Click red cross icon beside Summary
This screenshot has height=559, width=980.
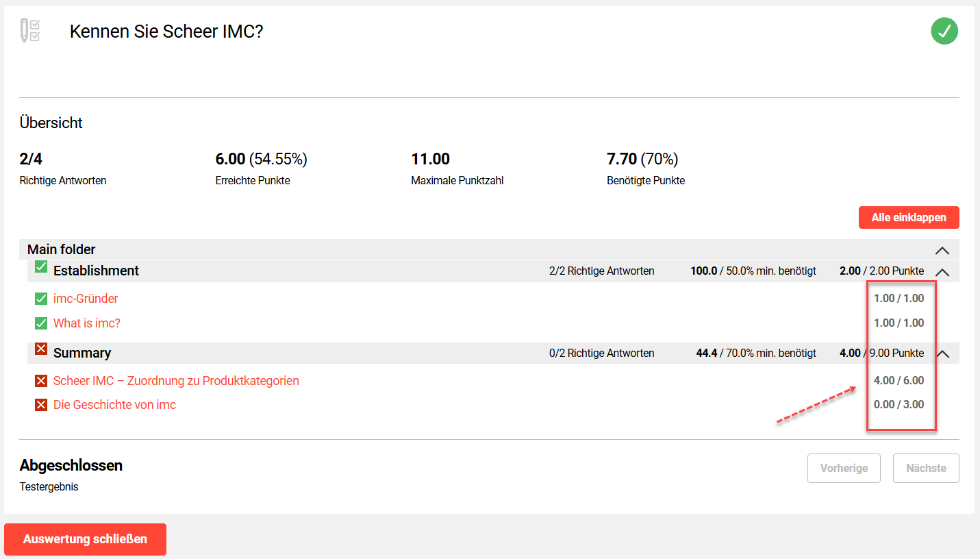point(41,349)
